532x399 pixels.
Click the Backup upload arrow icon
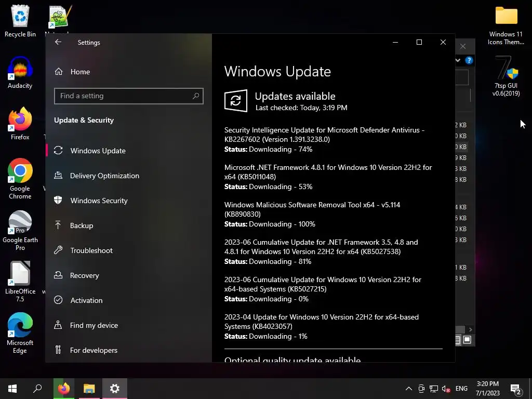click(58, 225)
